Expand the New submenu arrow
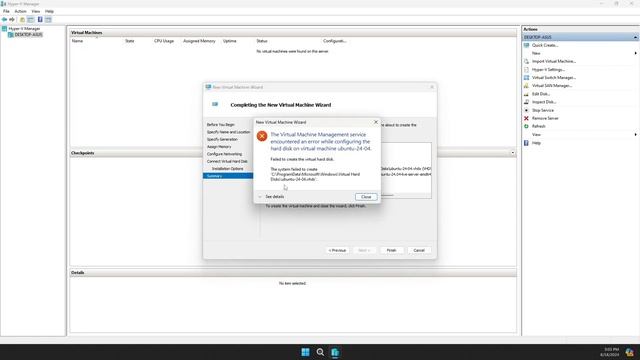The image size is (640, 360). [636, 53]
